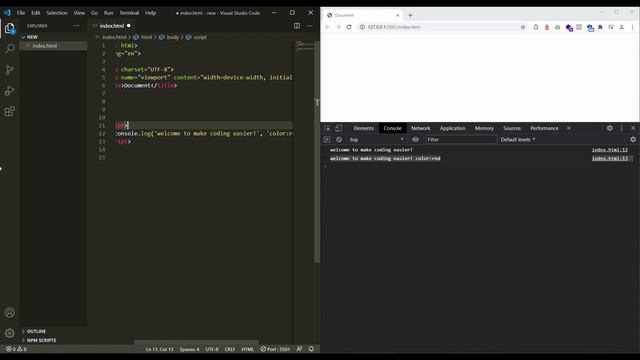The height and width of the screenshot is (360, 640).
Task: Open Explorer views and more actions ellipsis
Action: [77, 26]
